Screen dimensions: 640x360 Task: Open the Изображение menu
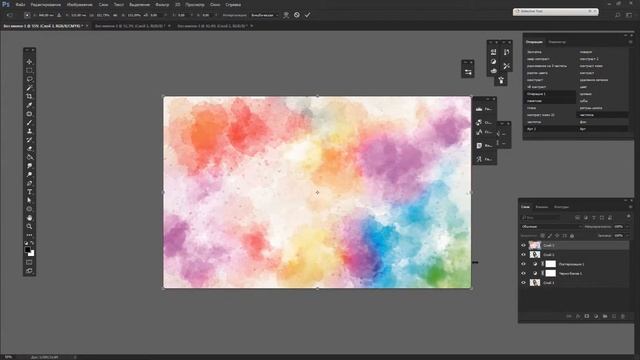click(79, 5)
